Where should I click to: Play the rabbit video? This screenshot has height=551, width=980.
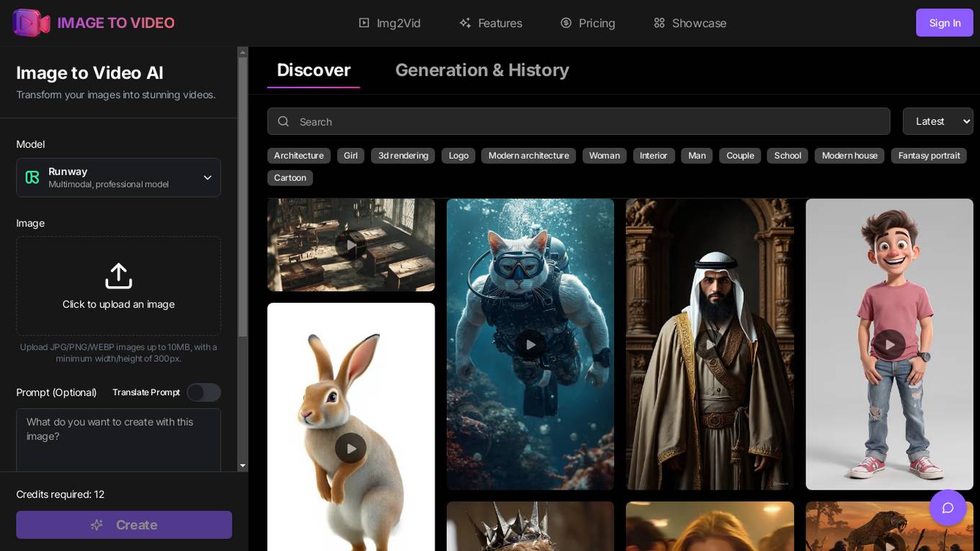click(351, 448)
